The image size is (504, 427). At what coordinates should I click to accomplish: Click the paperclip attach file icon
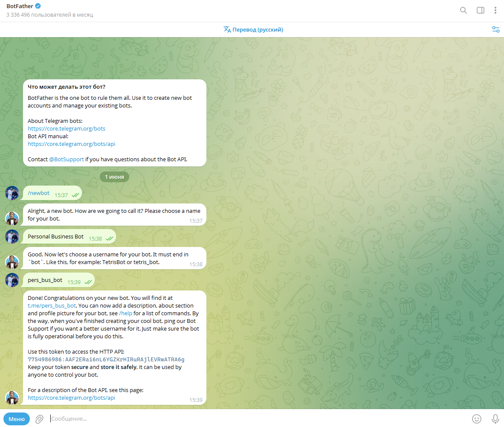point(39,418)
